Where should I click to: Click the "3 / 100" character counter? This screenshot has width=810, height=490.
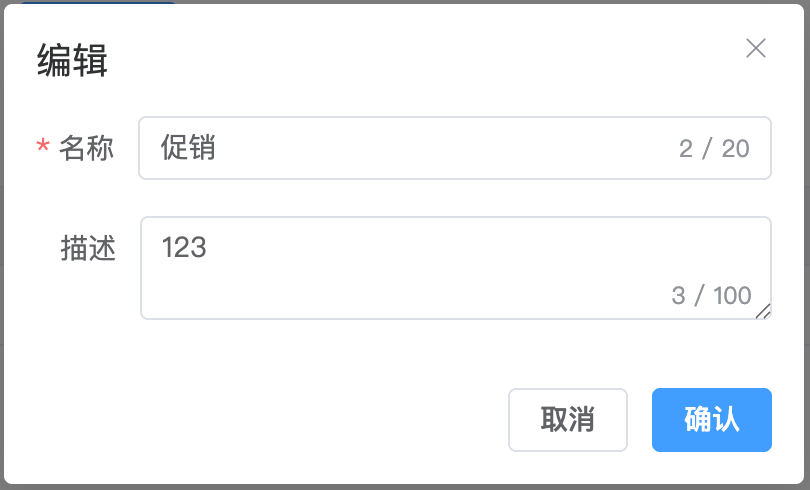coord(711,296)
